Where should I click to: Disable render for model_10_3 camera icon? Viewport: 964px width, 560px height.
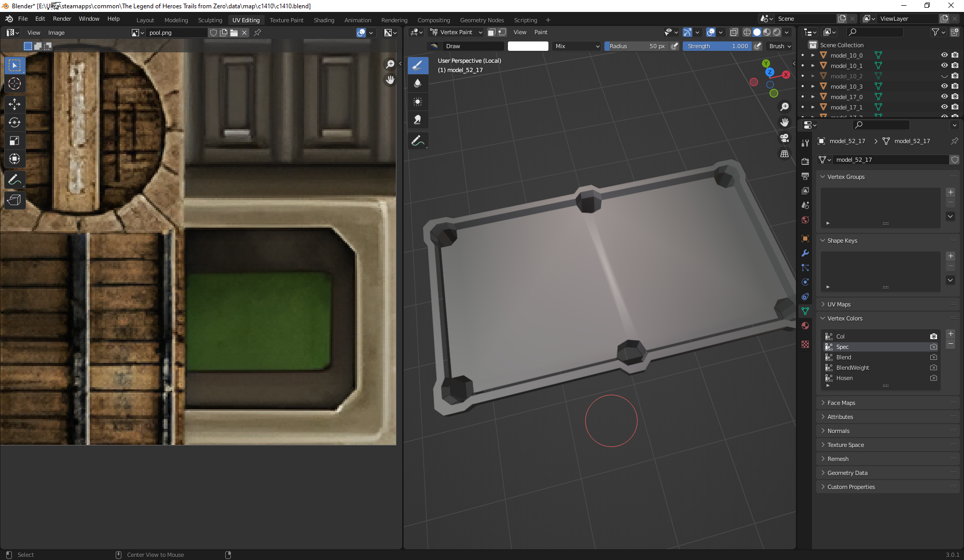pyautogui.click(x=955, y=86)
